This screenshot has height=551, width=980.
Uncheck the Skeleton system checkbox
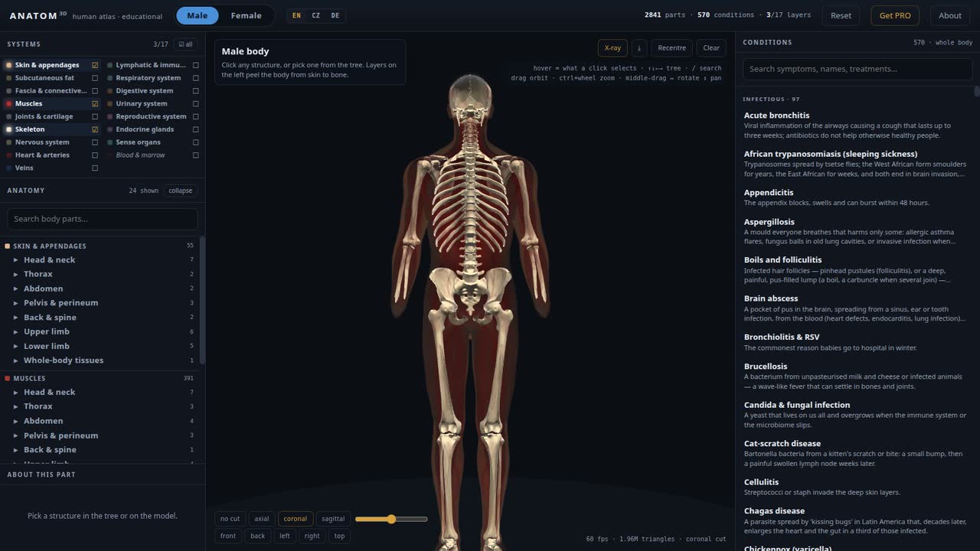95,129
